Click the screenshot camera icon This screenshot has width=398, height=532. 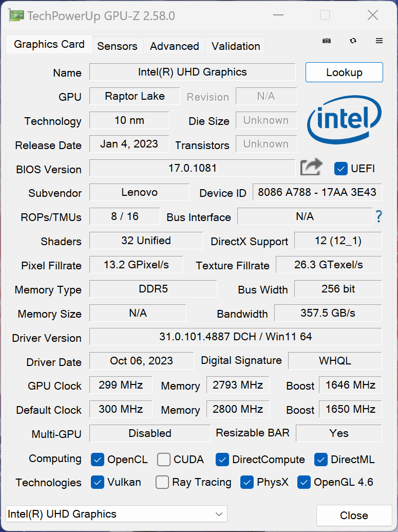327,41
